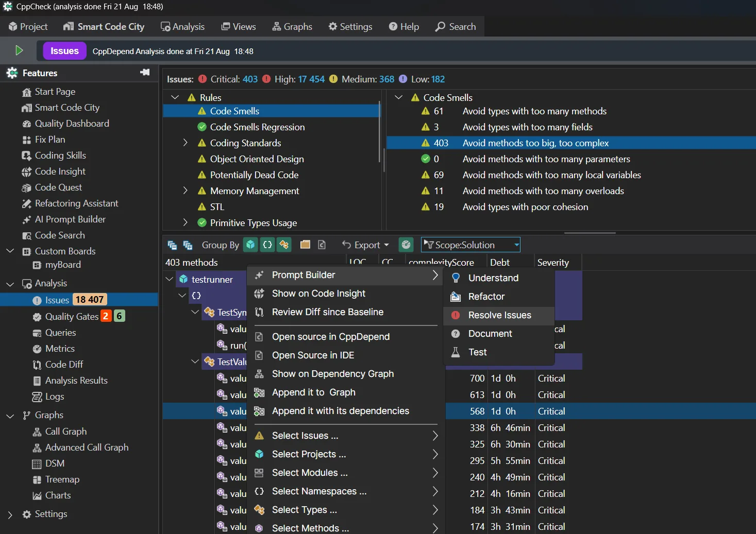Click the Code Search icon in sidebar

coord(27,236)
